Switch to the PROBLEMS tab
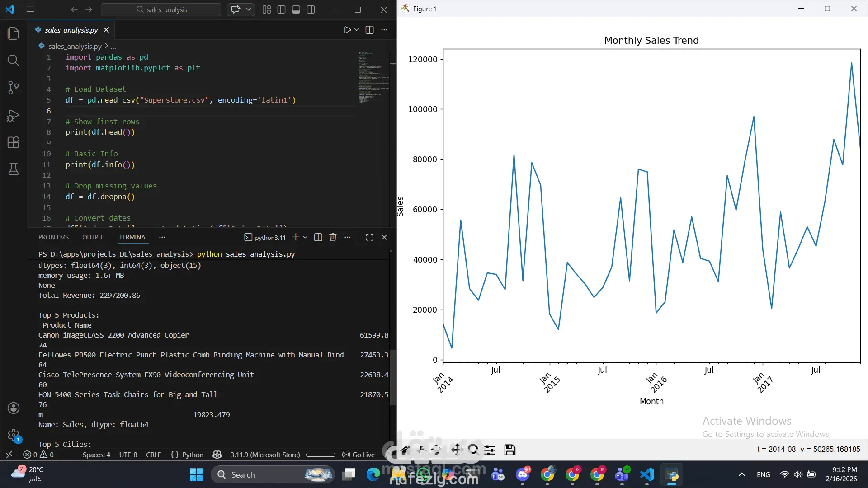The width and height of the screenshot is (868, 488). [x=53, y=237]
